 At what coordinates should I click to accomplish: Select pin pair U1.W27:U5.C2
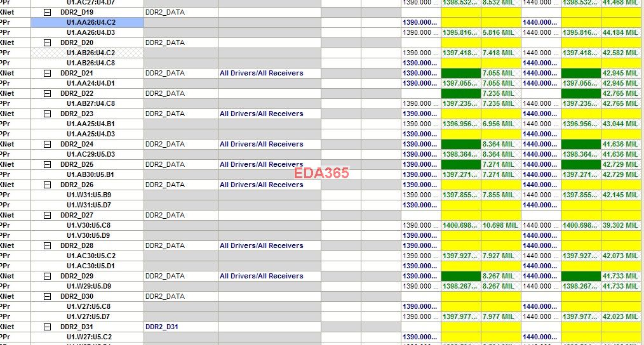pos(89,337)
